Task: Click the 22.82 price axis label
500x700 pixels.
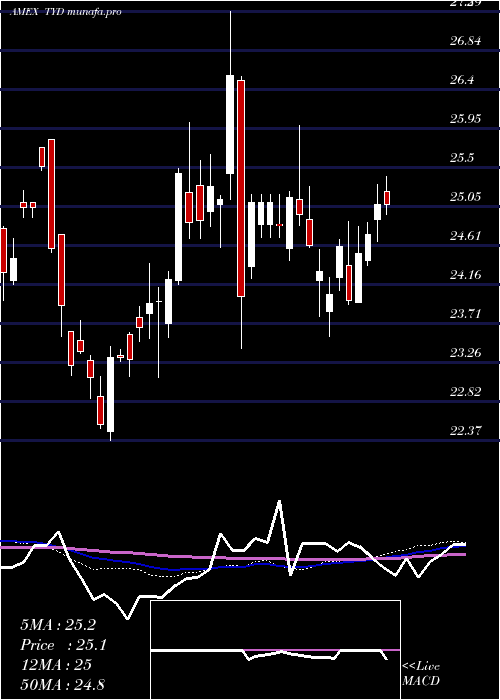Action: (466, 392)
